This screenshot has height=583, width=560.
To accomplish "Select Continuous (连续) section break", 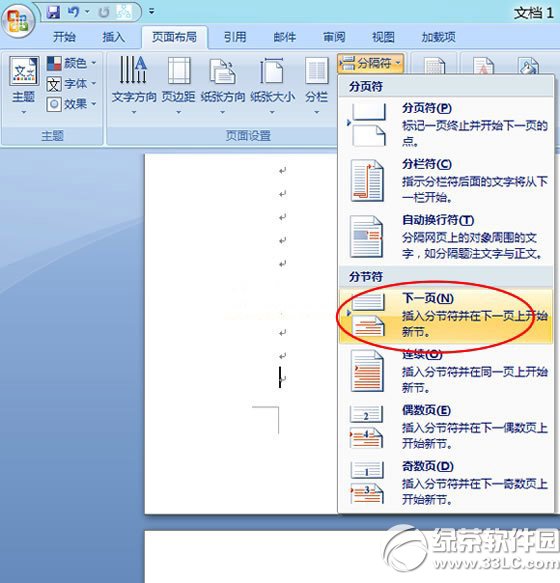I will tap(445, 372).
